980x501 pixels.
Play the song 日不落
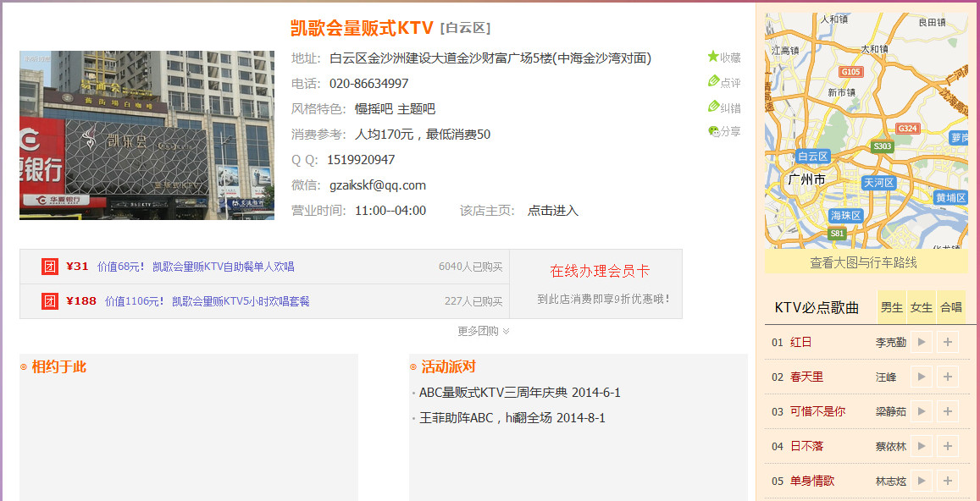tap(922, 446)
